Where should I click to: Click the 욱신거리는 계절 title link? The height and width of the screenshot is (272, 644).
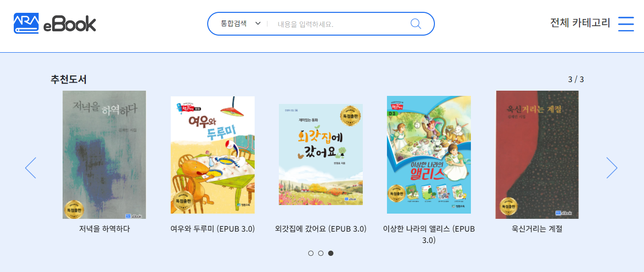tap(537, 229)
